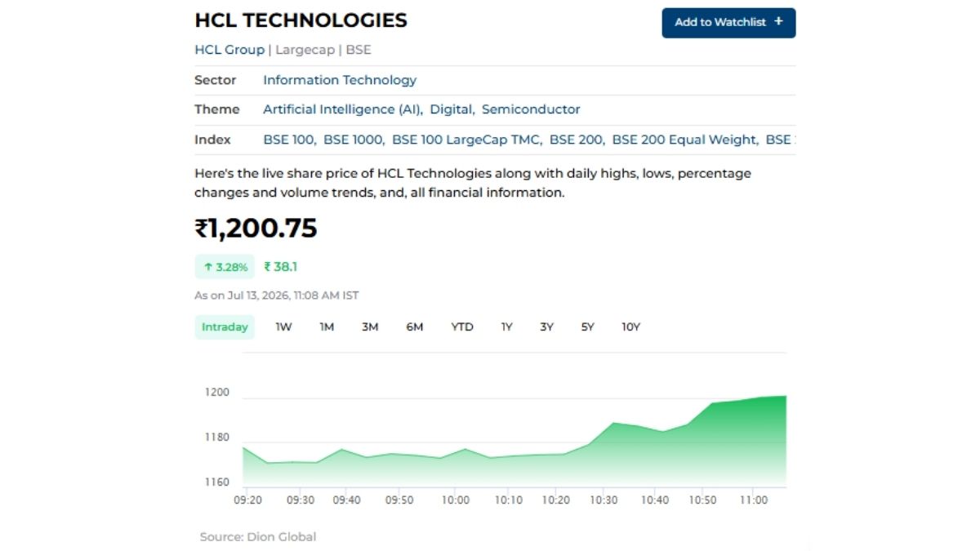This screenshot has height=551, width=980.
Task: Open the BSE 200 Equal Weight link
Action: coord(684,140)
